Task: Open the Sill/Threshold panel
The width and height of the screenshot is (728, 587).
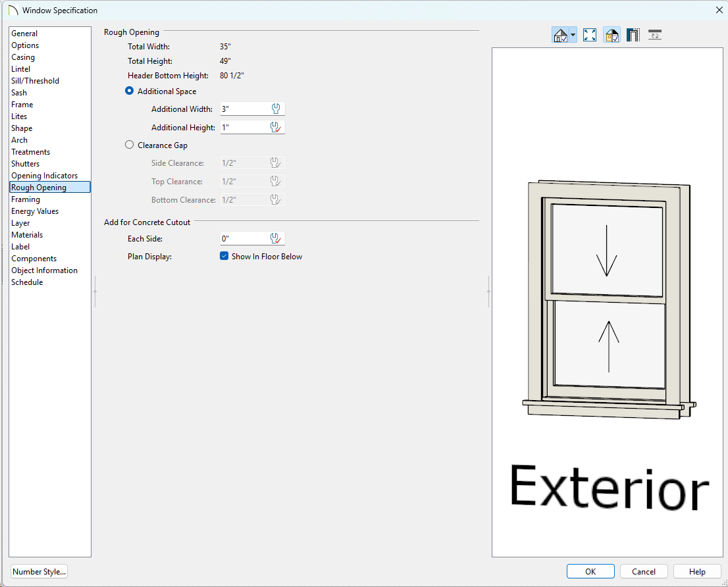Action: point(35,81)
